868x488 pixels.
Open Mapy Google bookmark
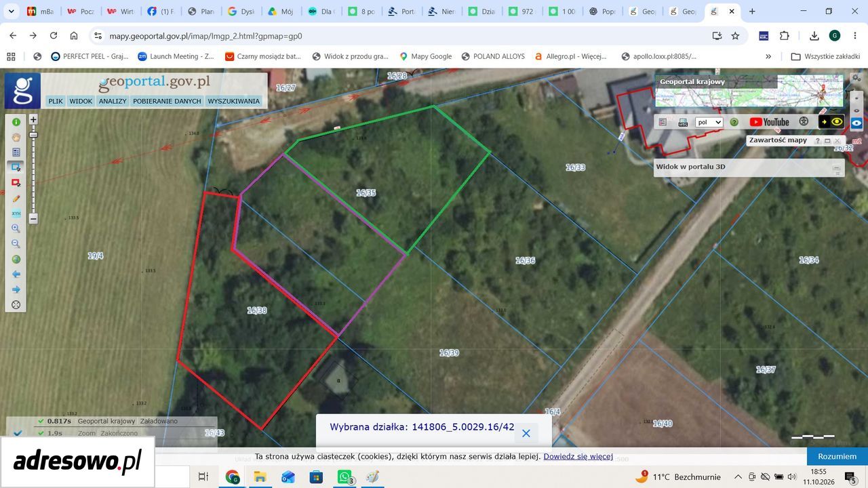(425, 56)
